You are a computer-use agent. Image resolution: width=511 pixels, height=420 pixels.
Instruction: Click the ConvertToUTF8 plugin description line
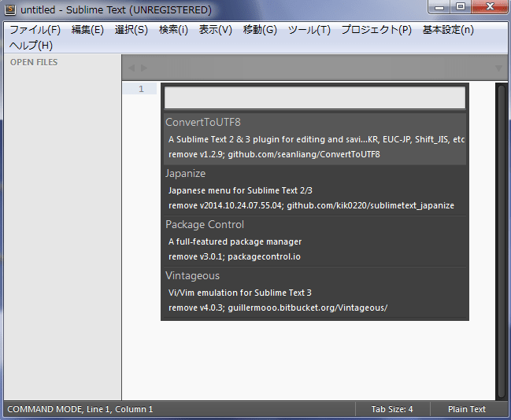(316, 139)
